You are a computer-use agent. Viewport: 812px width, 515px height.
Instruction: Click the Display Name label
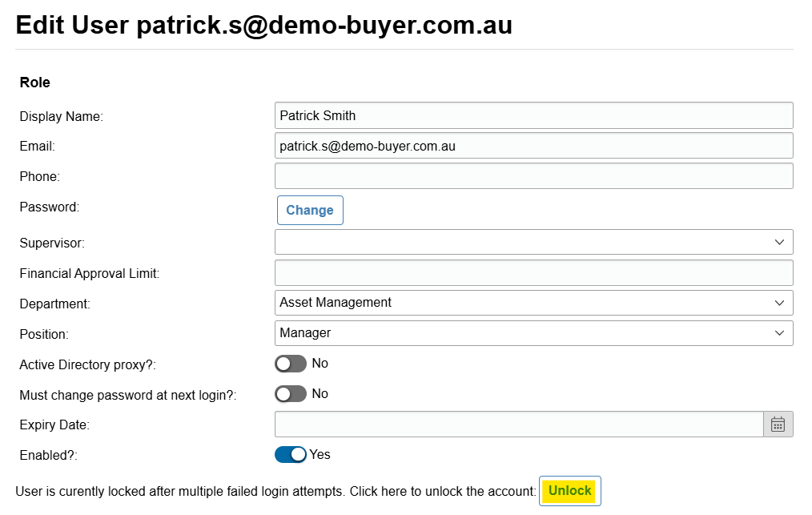61,117
